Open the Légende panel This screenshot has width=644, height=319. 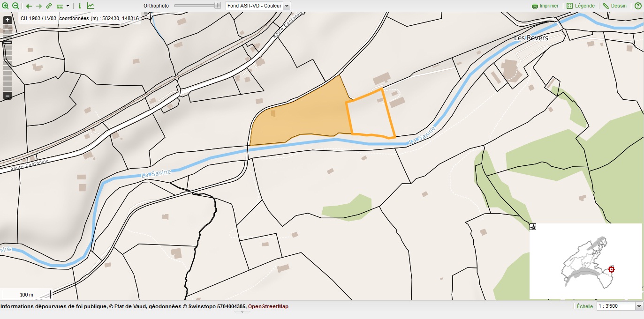(x=581, y=6)
